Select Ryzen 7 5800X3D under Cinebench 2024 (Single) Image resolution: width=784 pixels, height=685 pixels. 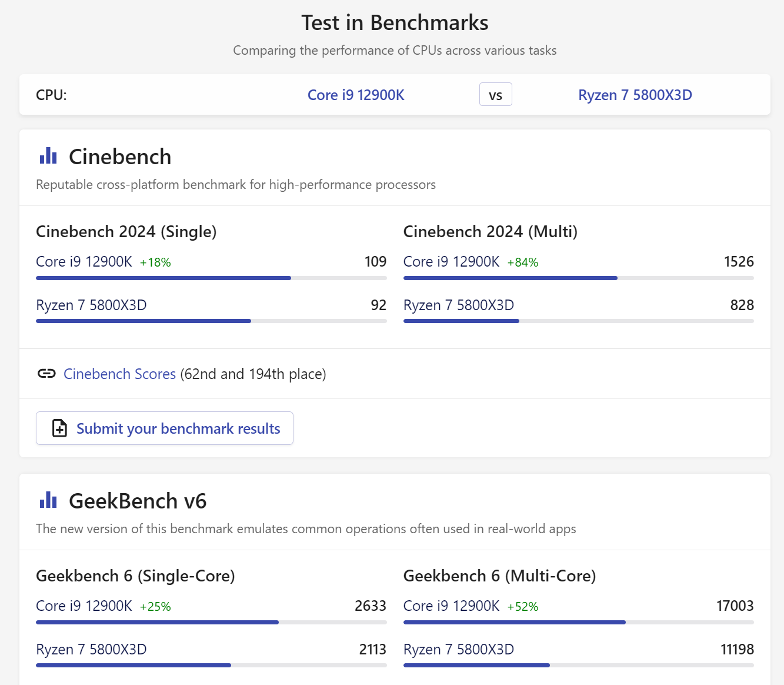91,305
